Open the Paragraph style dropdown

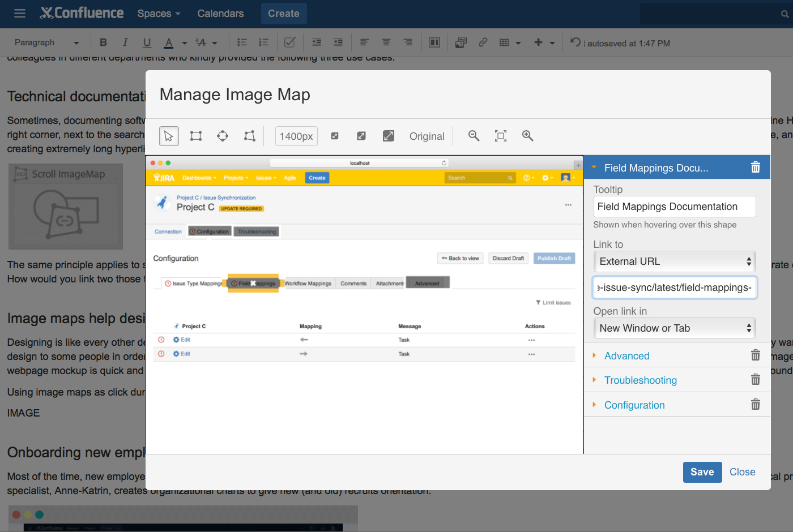coord(47,42)
